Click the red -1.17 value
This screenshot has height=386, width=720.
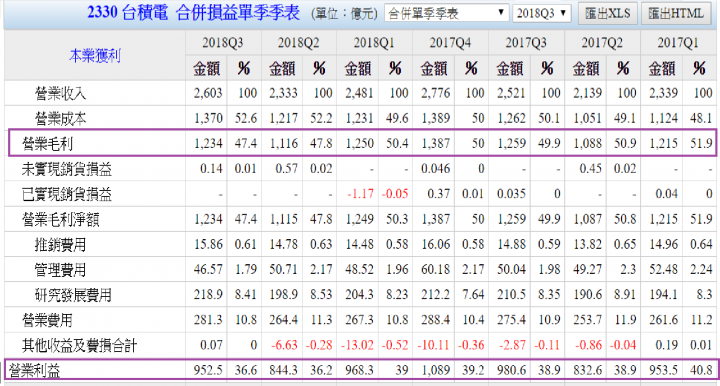[360, 194]
